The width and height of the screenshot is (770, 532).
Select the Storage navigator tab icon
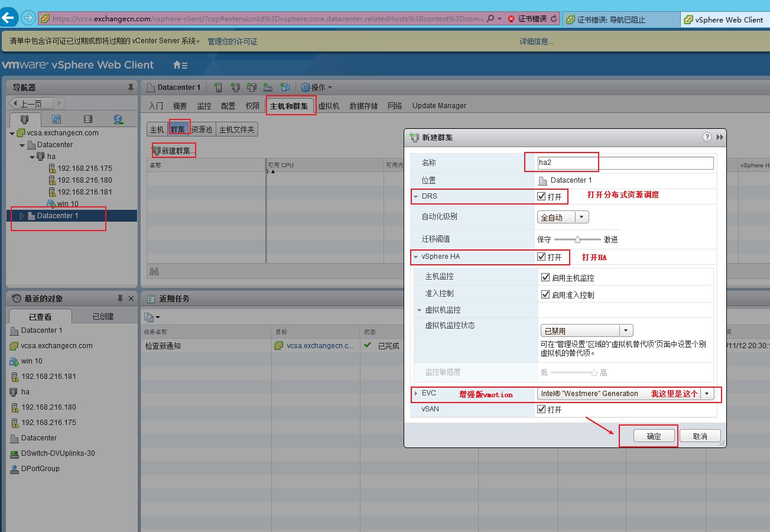[x=87, y=119]
